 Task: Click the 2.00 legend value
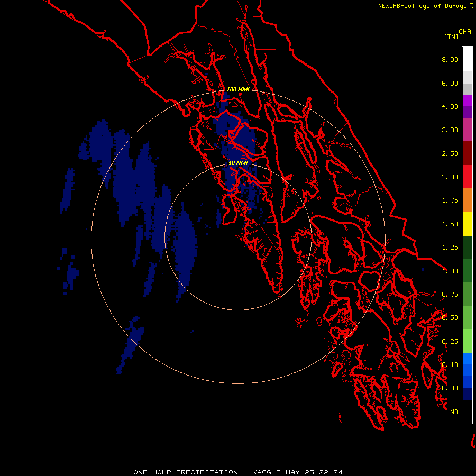450,177
